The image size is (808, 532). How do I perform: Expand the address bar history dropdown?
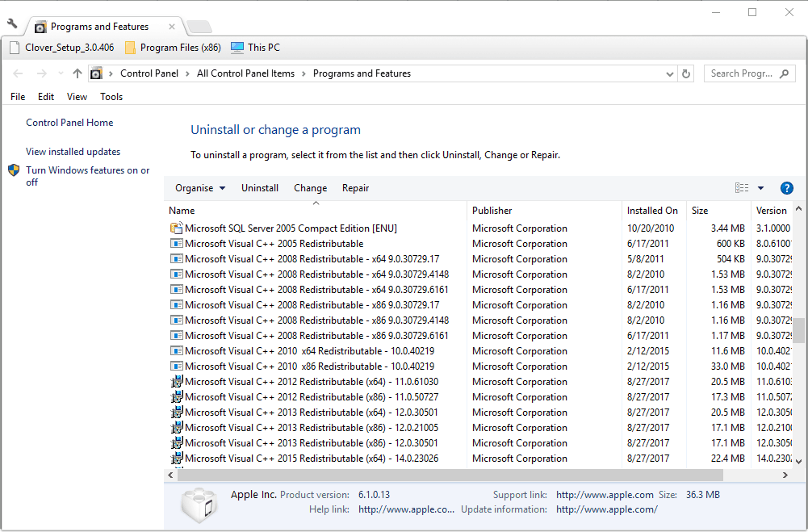tap(670, 73)
